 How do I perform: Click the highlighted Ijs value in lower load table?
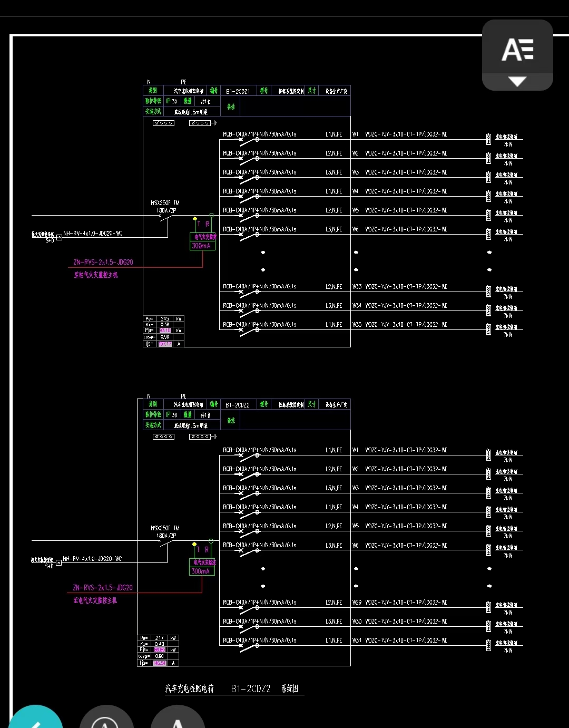160,663
